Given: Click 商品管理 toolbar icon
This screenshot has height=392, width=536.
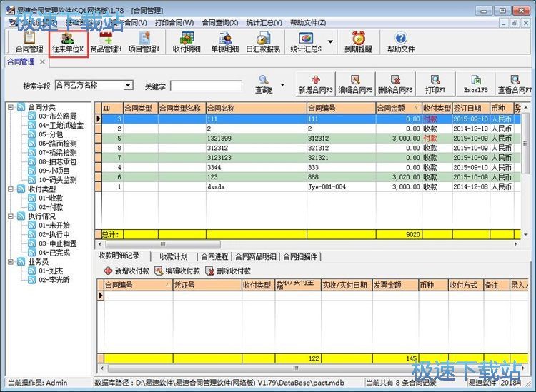Looking at the screenshot, I should coord(106,42).
